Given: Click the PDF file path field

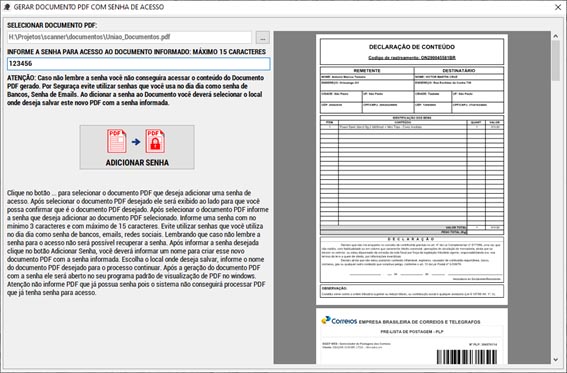Looking at the screenshot, I should click(x=129, y=37).
